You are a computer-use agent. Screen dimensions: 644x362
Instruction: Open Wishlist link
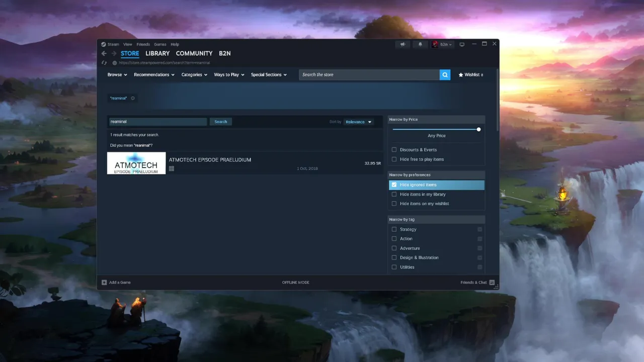[x=472, y=74]
